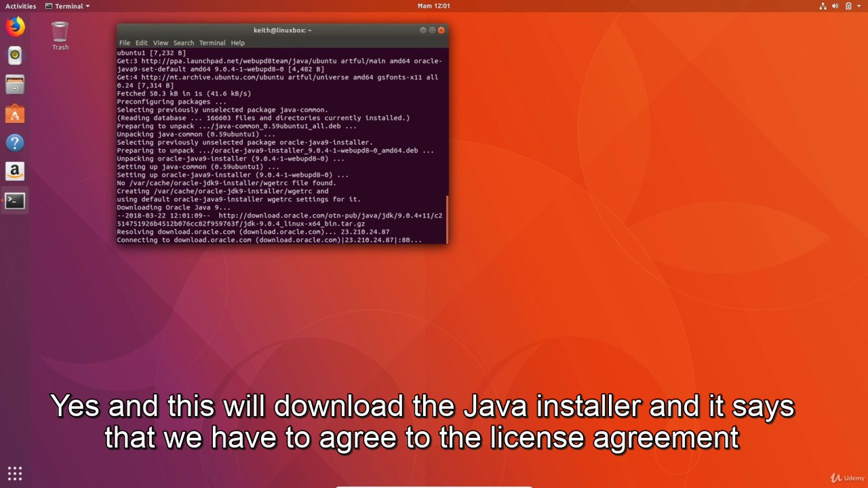Click the line 'Downloading Oracle Java 9...'
This screenshot has width=868, height=488.
pos(174,207)
